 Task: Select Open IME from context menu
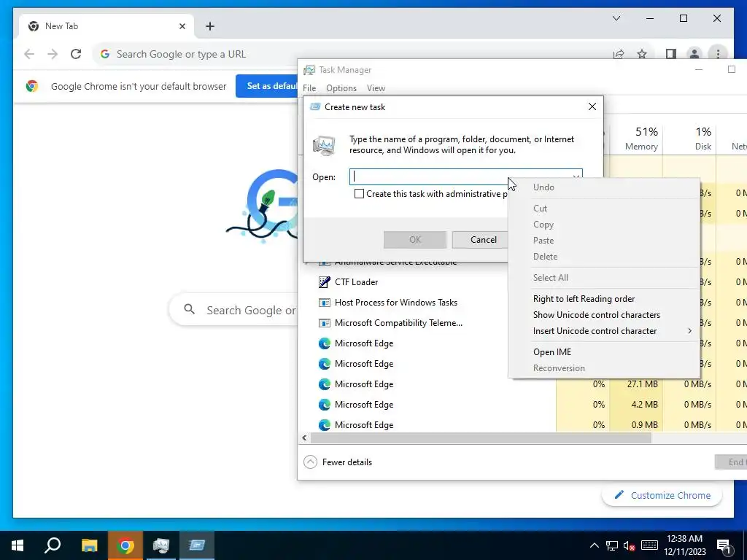pos(551,352)
